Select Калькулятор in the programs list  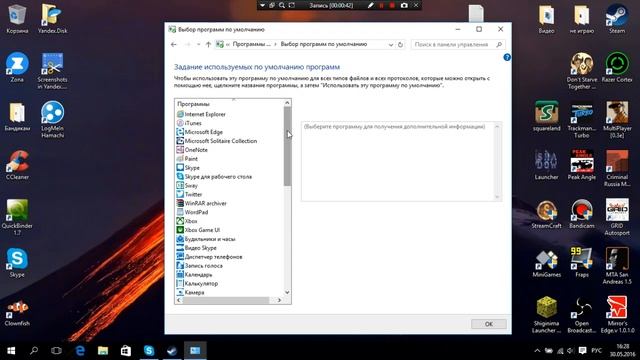tap(197, 284)
